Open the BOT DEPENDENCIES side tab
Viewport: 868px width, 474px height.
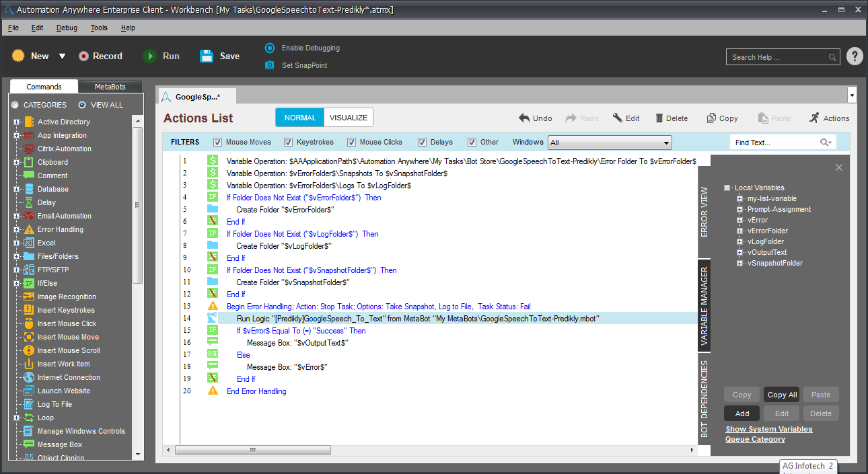[x=704, y=399]
